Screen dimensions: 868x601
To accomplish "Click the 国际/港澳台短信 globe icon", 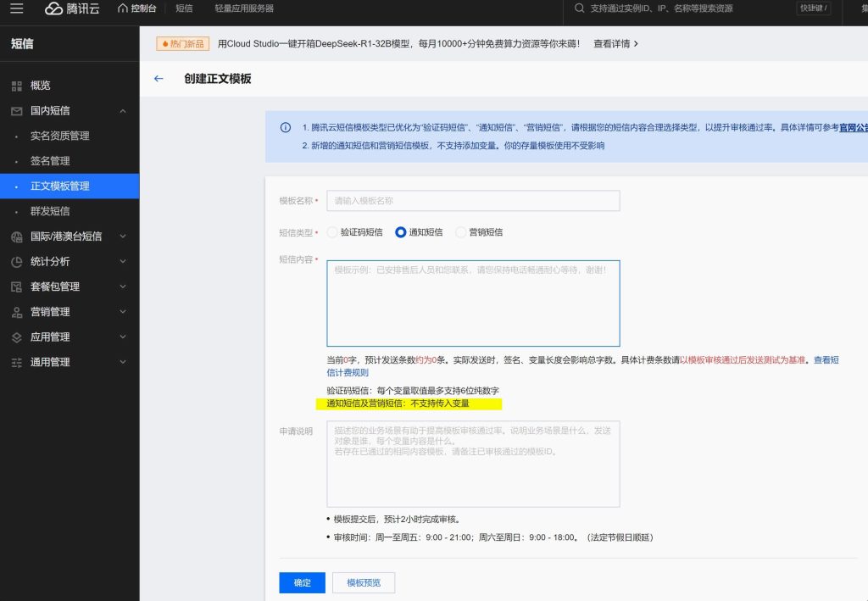I will (17, 237).
